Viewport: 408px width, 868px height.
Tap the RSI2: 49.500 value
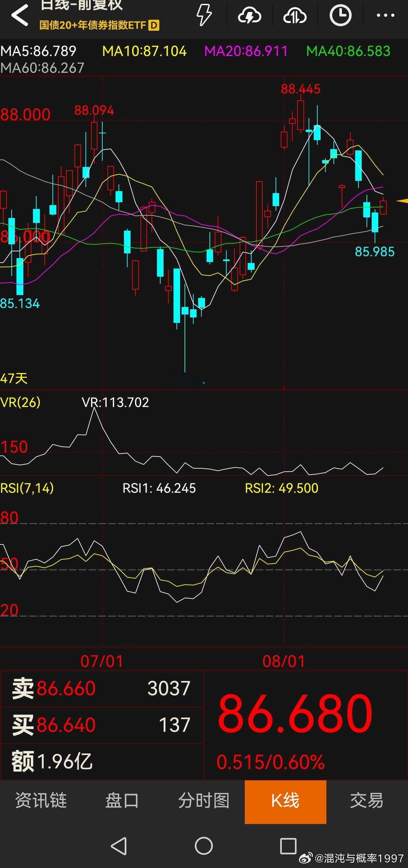pos(282,488)
